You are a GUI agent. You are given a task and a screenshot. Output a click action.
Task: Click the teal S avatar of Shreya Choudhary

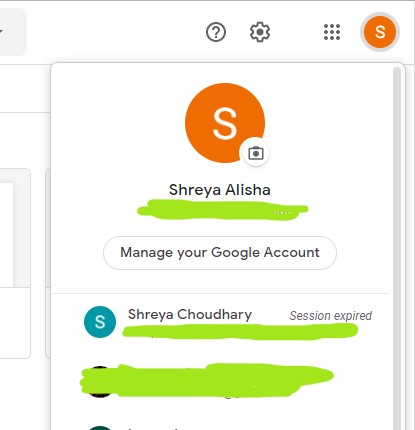(100, 322)
